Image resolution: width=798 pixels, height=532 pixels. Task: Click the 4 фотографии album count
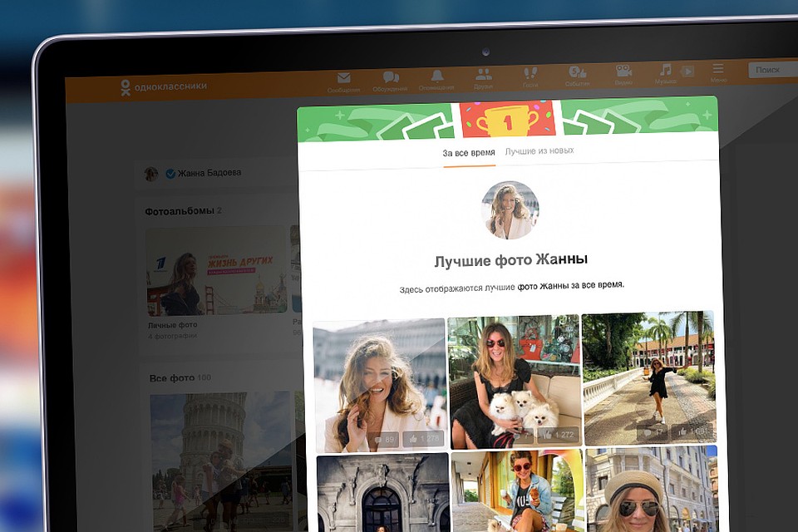pyautogui.click(x=172, y=336)
